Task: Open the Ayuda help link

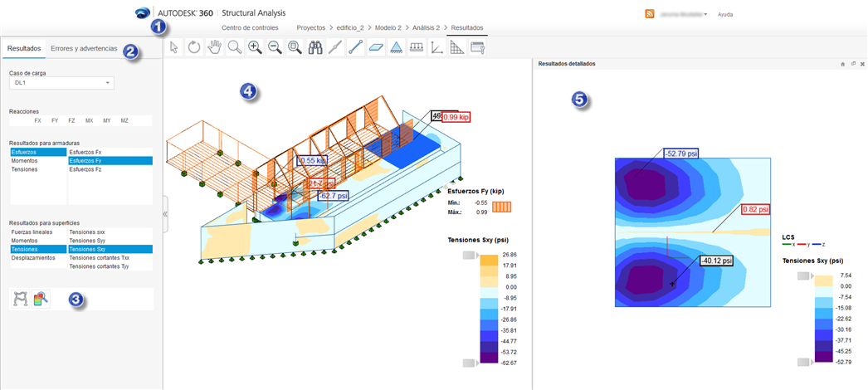Action: [x=724, y=15]
